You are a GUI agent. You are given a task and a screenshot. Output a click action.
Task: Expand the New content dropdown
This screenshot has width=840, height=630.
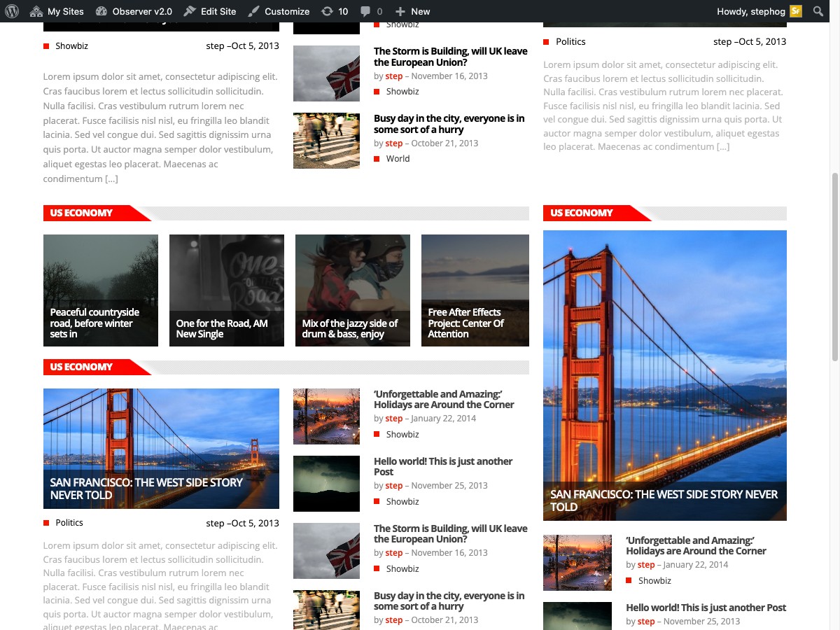(413, 11)
